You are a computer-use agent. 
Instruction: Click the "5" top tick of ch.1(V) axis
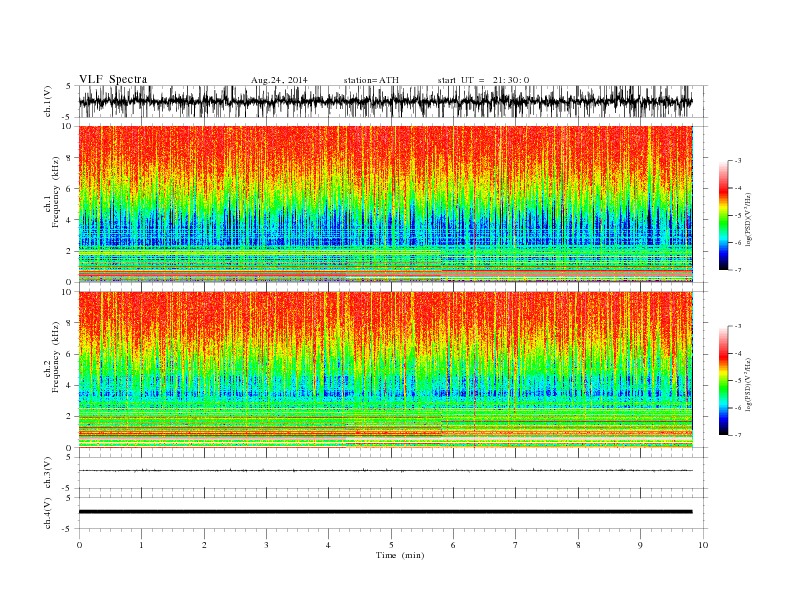pos(69,86)
